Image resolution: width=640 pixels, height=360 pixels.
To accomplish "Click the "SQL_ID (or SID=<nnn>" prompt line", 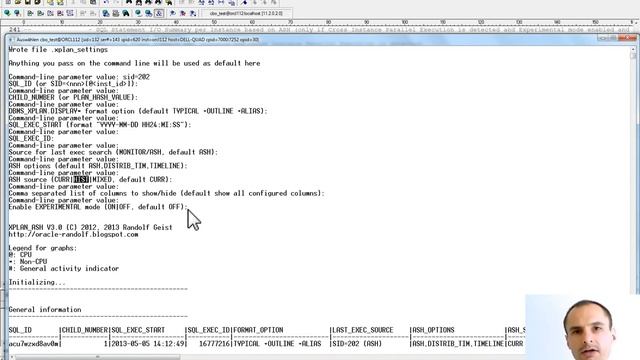I will [73, 84].
